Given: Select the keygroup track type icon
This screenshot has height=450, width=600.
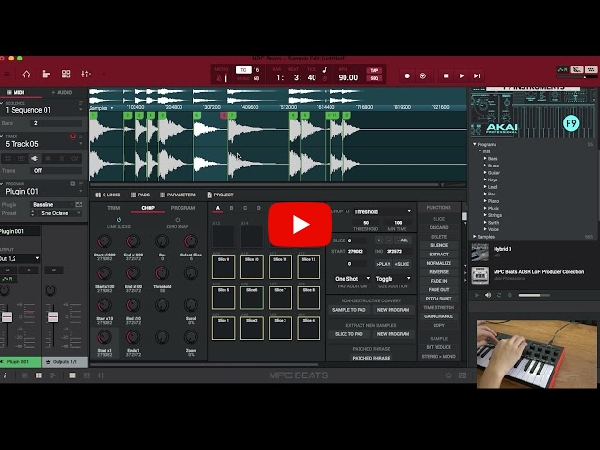Looking at the screenshot, I should 21,158.
